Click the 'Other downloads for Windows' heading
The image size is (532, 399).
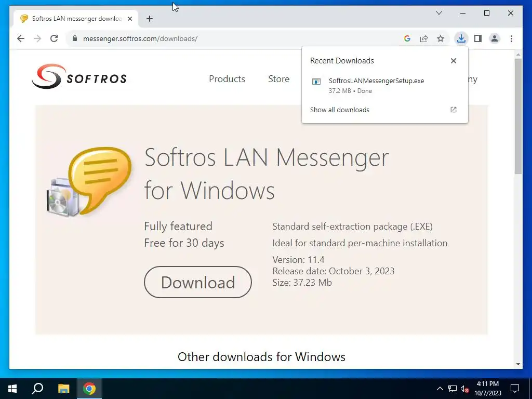(262, 356)
